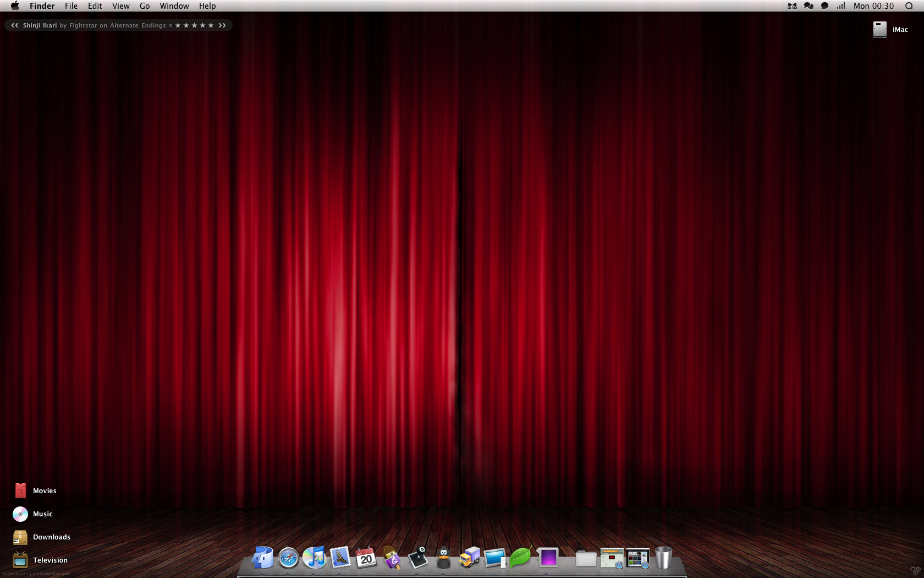Launch Transmit truck icon in dock

(x=469, y=558)
